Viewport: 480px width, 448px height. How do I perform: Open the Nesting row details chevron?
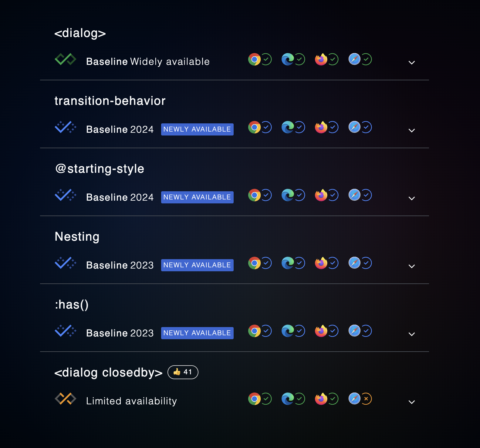point(411,266)
